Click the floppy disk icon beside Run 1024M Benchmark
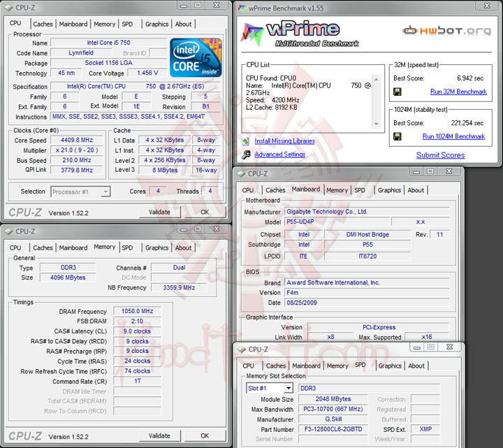503x448 pixels. click(x=397, y=137)
